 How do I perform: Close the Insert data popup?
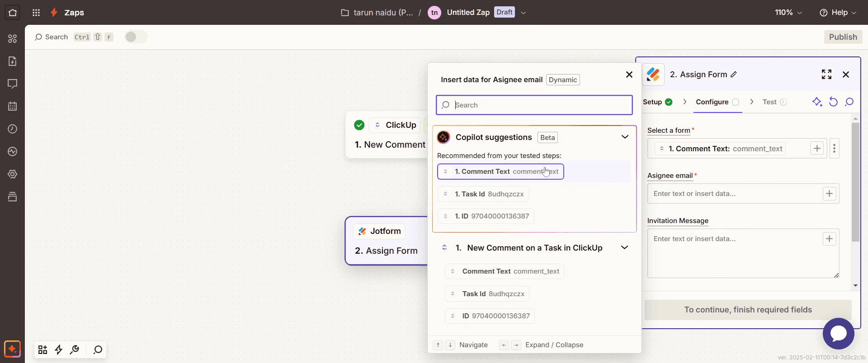click(629, 74)
